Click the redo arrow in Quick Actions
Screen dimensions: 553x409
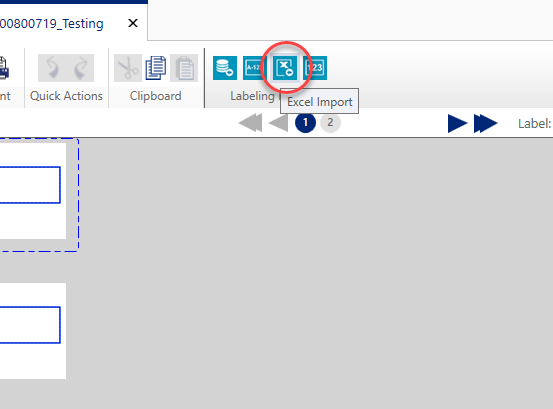(x=80, y=68)
